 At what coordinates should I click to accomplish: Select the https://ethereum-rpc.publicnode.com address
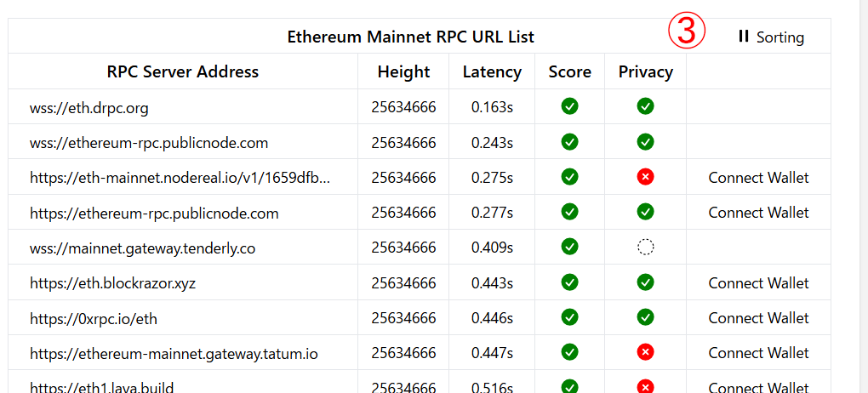(154, 214)
